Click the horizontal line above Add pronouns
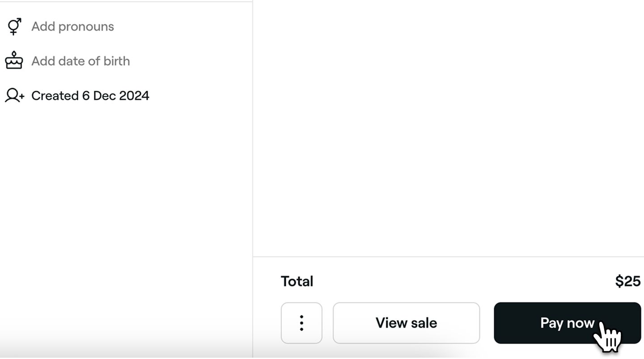This screenshot has height=359, width=644. pos(125,2)
